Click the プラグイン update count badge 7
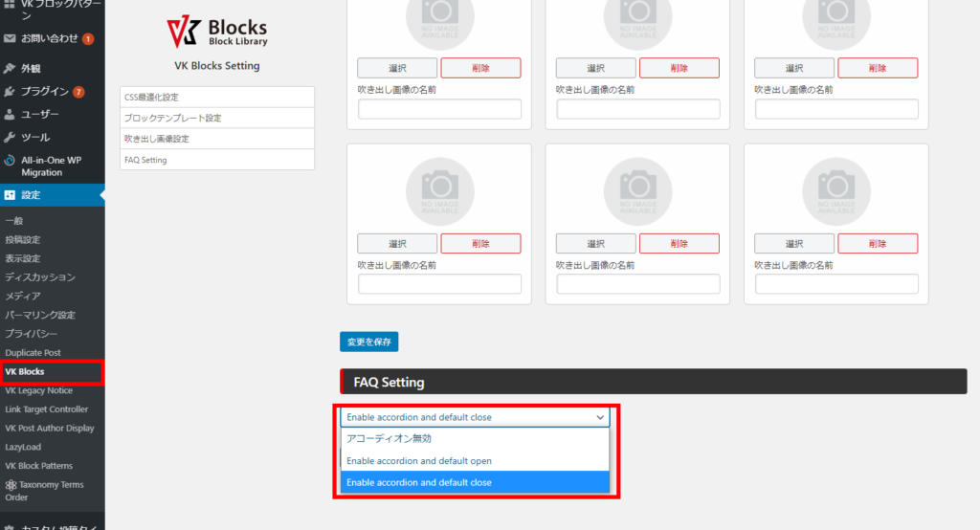This screenshot has width=980, height=530. pos(78,92)
